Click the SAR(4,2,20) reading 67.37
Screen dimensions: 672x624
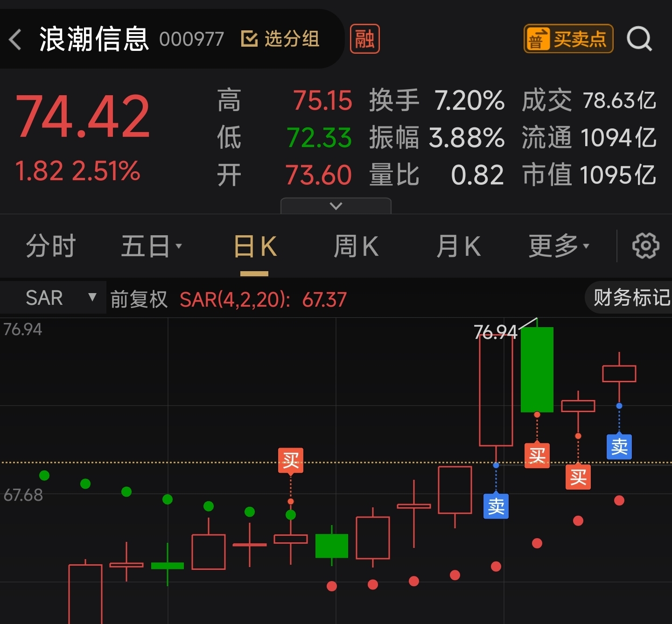point(324,300)
